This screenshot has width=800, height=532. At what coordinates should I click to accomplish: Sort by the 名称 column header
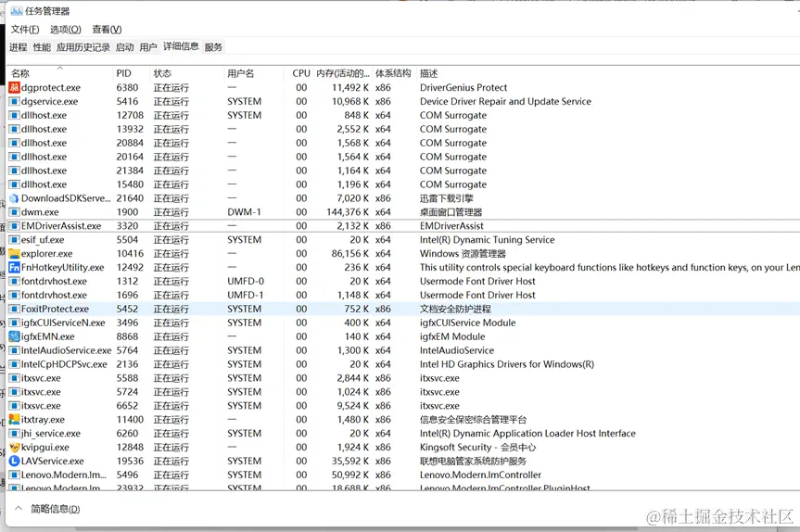(60, 73)
